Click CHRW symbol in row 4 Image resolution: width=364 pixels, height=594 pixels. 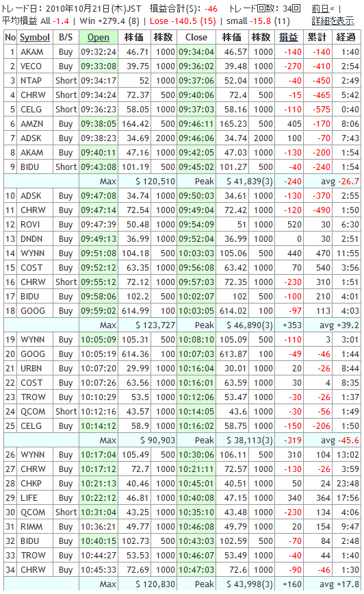point(33,95)
